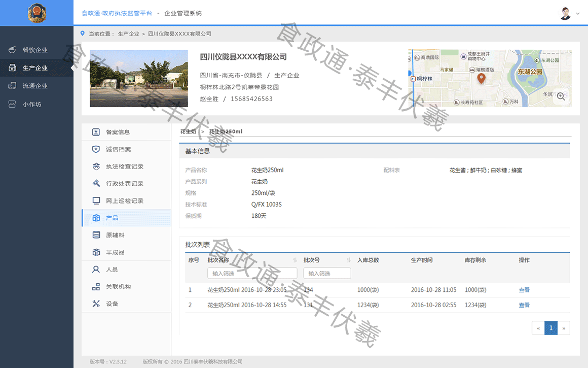
Task: Open the user avatar dropdown arrow
Action: (x=578, y=14)
